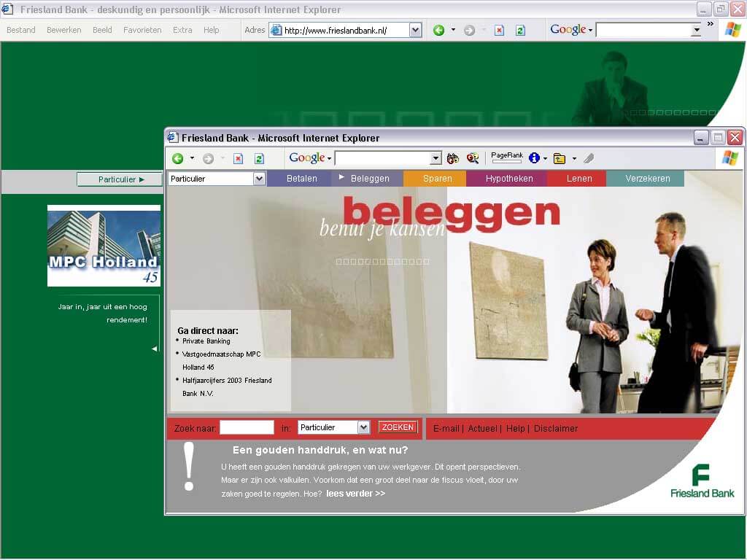The height and width of the screenshot is (560, 747).
Task: Click Google logo in popup toolbar
Action: 307,158
